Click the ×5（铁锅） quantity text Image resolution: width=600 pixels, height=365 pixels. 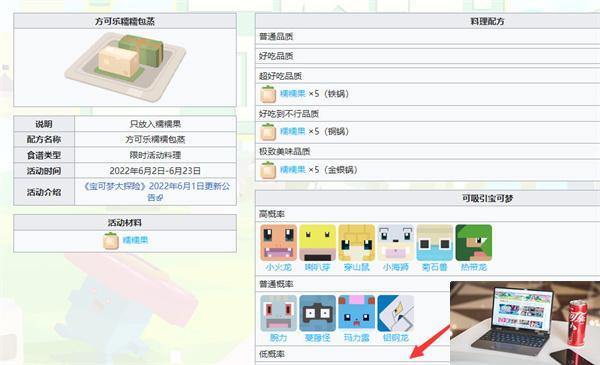tap(329, 94)
